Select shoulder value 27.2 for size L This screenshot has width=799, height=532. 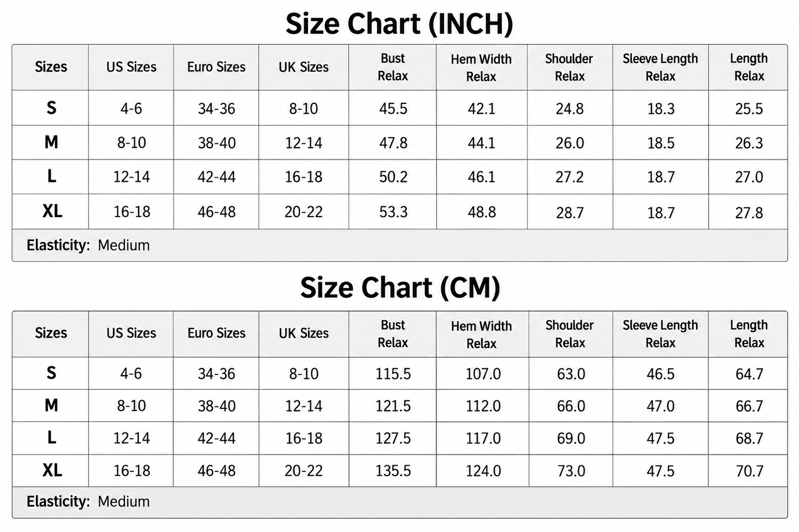point(570,177)
